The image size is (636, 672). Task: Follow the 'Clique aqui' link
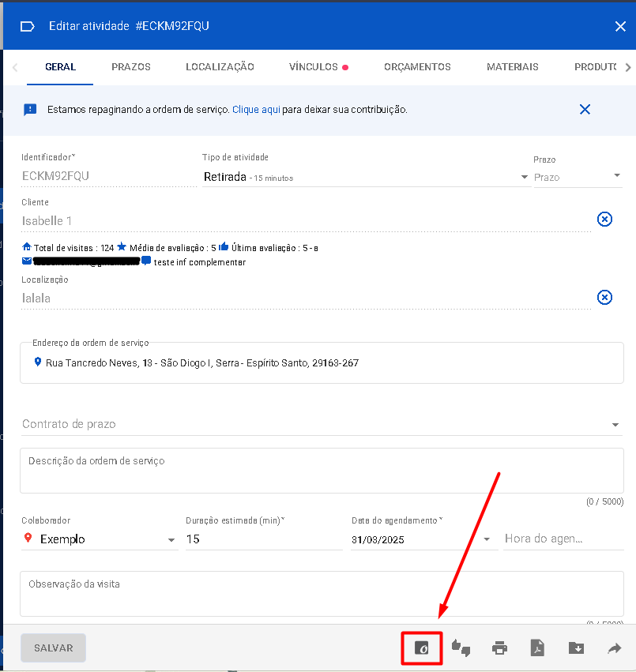256,110
